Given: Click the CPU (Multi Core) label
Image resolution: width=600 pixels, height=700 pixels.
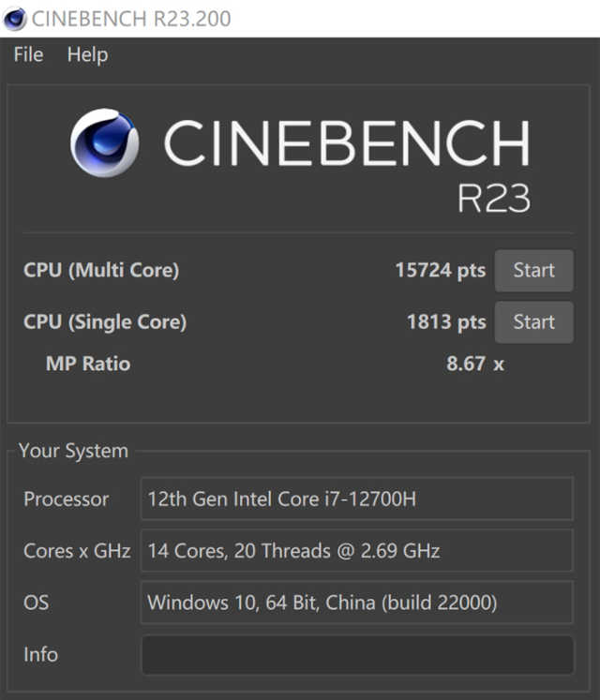Looking at the screenshot, I should 101,271.
